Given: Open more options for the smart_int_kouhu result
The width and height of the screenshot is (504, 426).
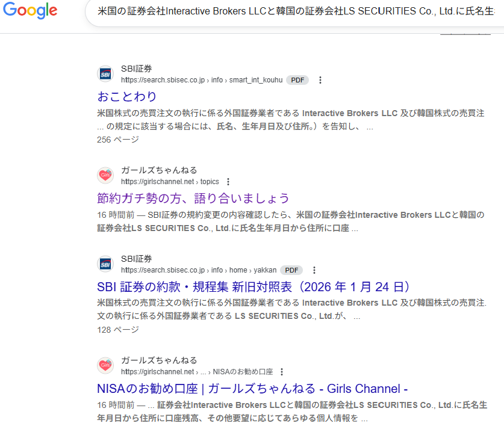Looking at the screenshot, I should [x=320, y=80].
